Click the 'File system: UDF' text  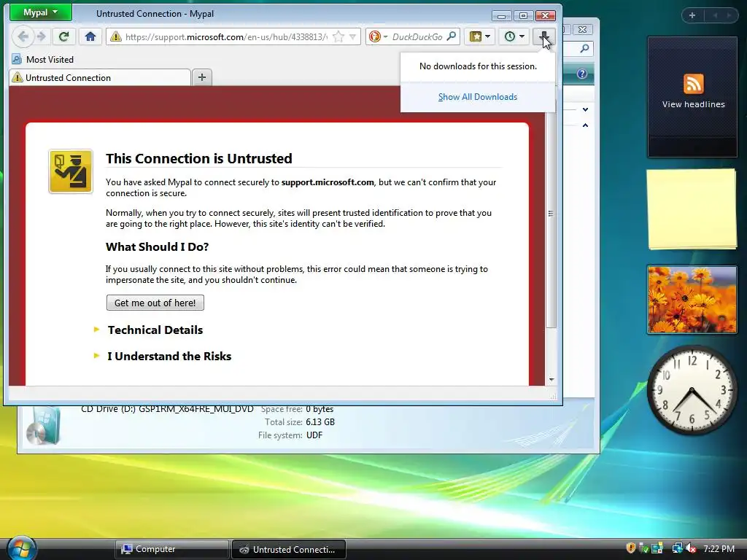point(290,435)
